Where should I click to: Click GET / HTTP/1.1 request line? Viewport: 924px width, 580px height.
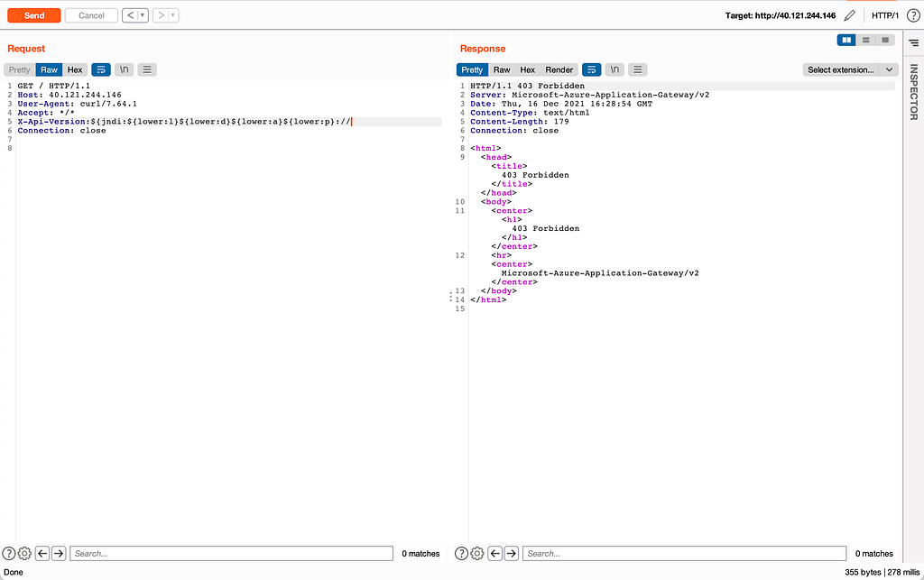(x=53, y=86)
